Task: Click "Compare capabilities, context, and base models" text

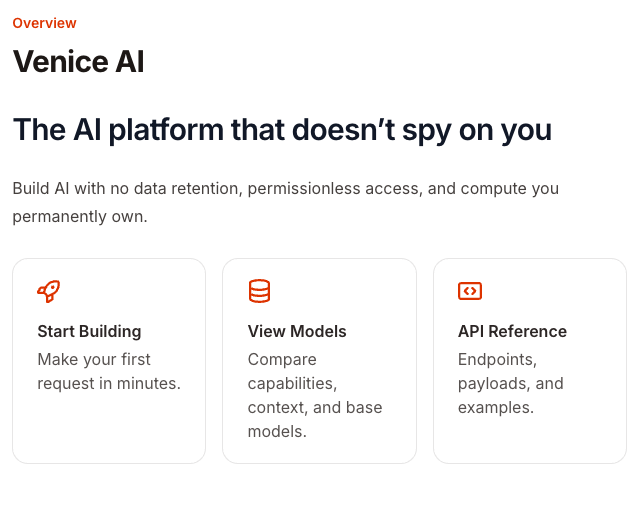Action: [314, 395]
